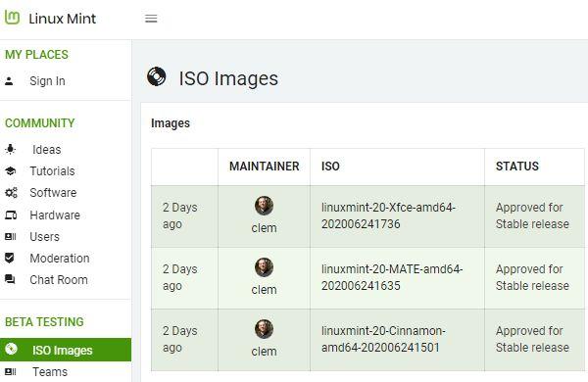Image resolution: width=588 pixels, height=382 pixels.
Task: Click maintainer name clem in Cinnamon row
Action: [264, 352]
